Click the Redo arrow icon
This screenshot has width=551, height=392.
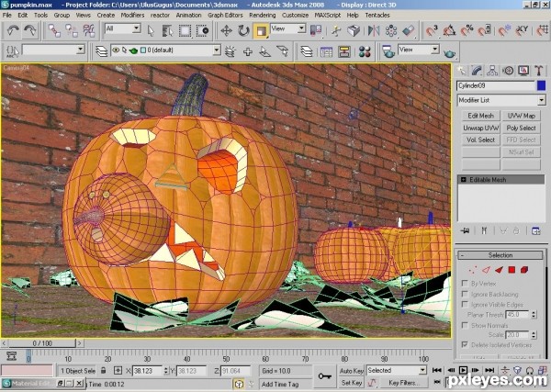click(30, 30)
